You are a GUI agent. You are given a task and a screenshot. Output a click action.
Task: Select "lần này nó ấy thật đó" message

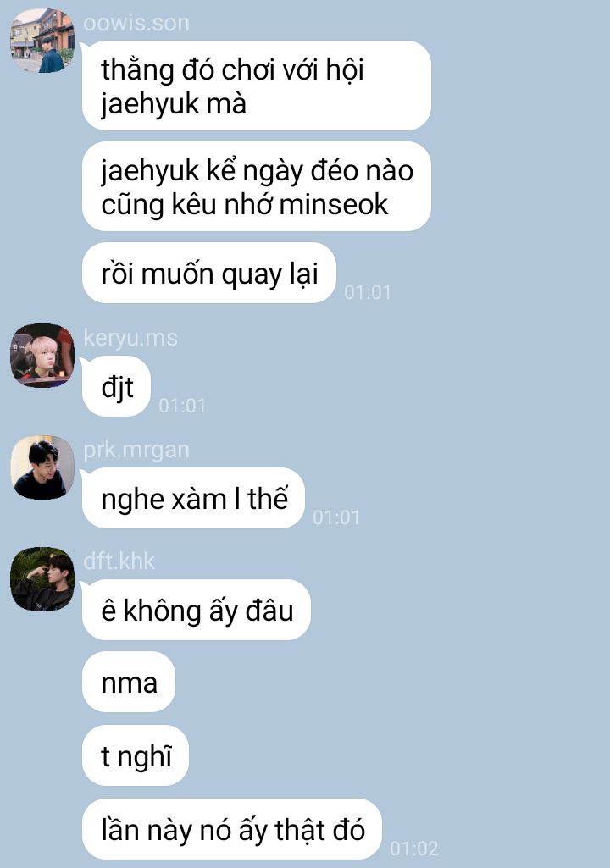pos(232,829)
